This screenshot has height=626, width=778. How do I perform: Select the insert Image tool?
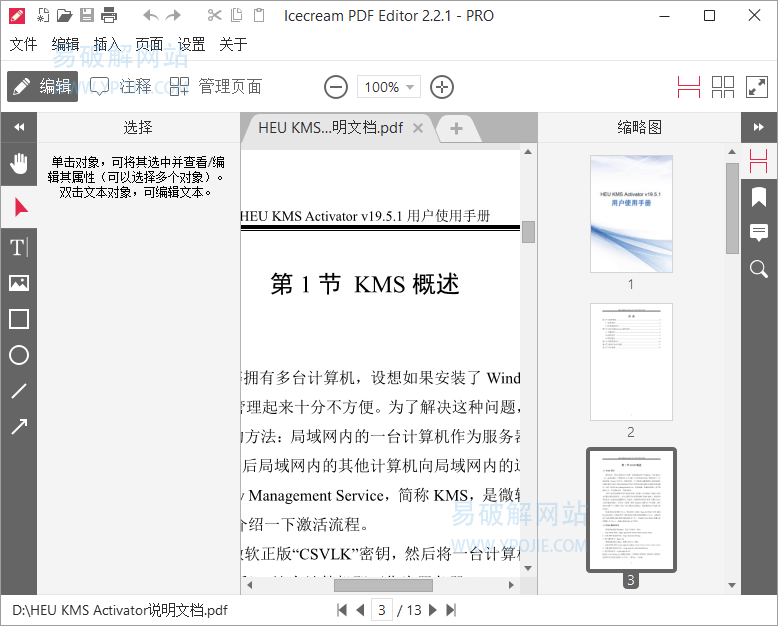click(19, 283)
